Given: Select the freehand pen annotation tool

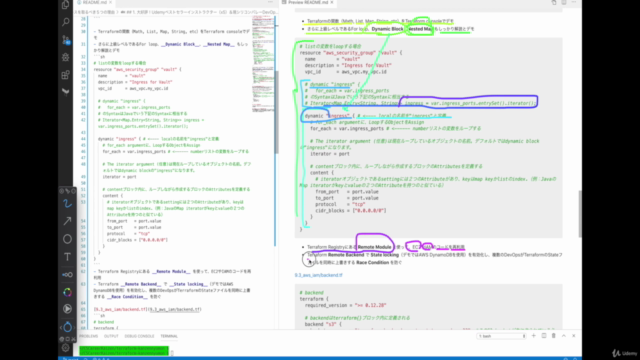Looking at the screenshot, I should (67, 203).
